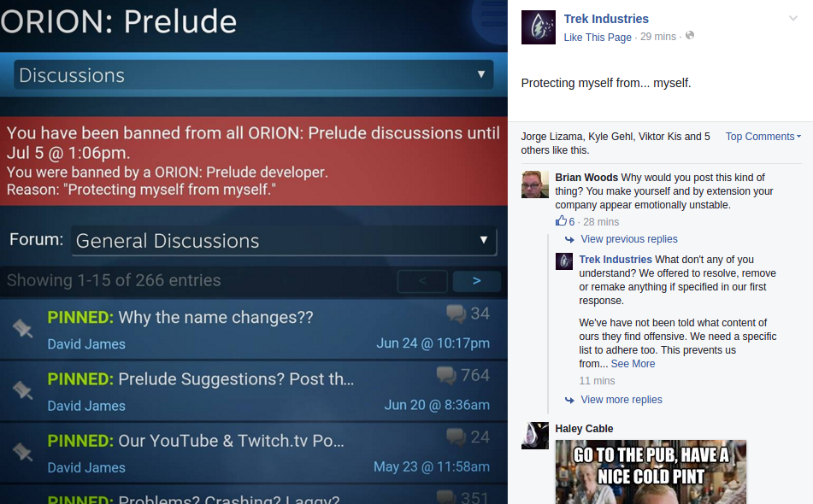Click View previous replies

(x=629, y=239)
